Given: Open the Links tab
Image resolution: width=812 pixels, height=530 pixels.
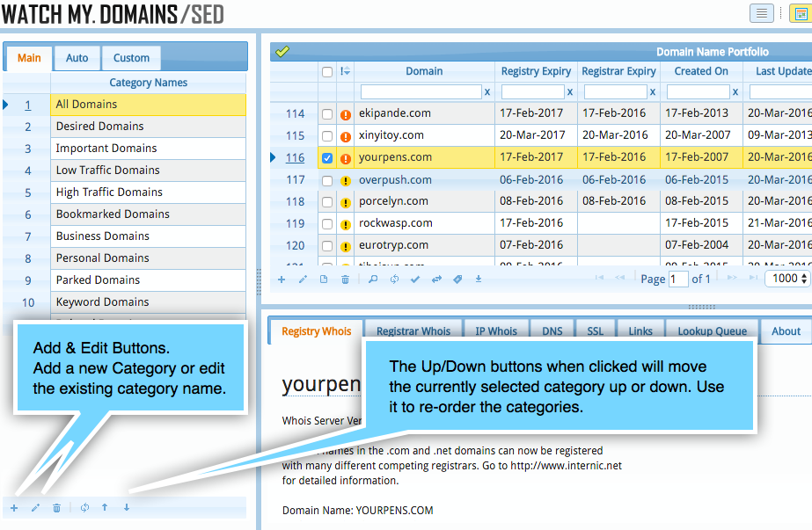Looking at the screenshot, I should 640,331.
